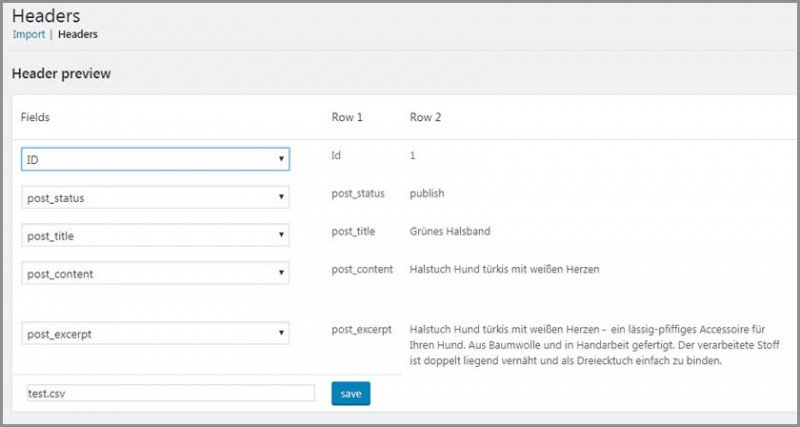Click the Import breadcrumb link
800x427 pixels.
click(x=28, y=34)
